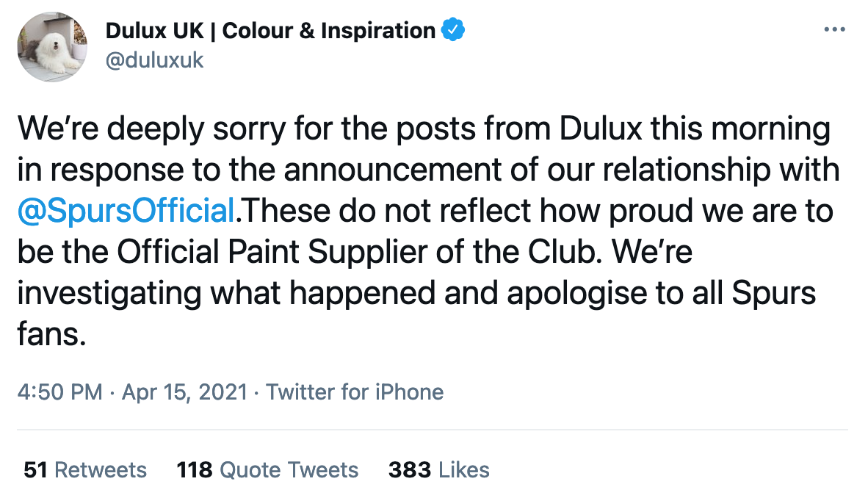Image resolution: width=868 pixels, height=498 pixels.
Task: Click the word investigating in the tweet
Action: point(109,294)
